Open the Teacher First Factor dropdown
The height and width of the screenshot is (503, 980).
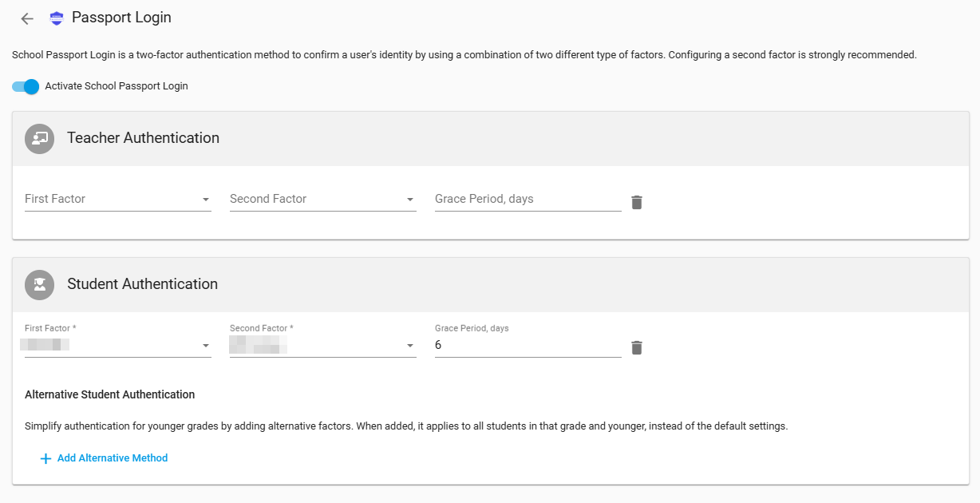pos(118,199)
